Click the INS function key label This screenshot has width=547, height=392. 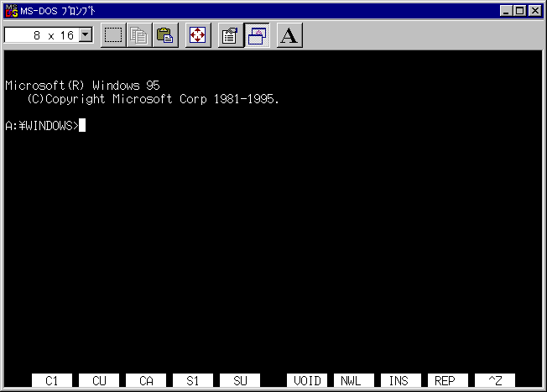(401, 380)
